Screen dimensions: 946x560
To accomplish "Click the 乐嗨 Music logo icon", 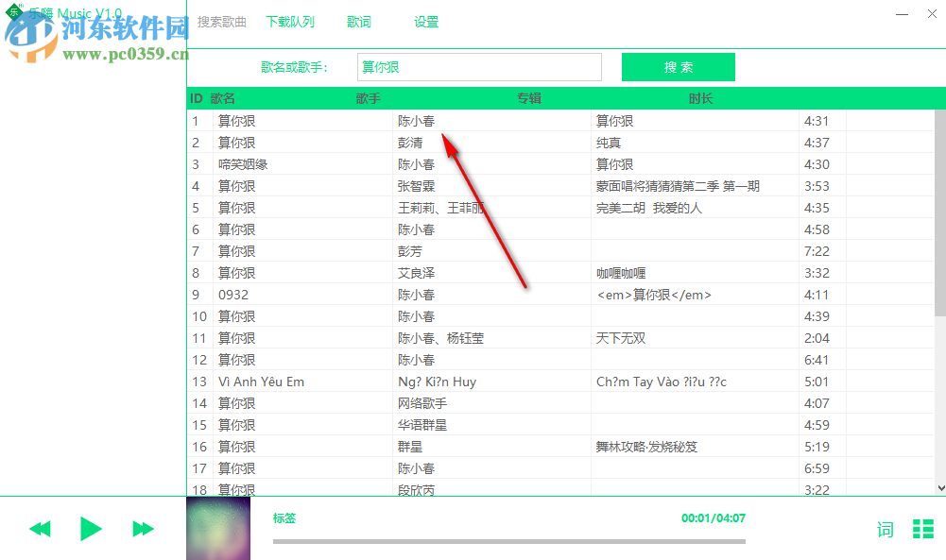I will 12,12.
